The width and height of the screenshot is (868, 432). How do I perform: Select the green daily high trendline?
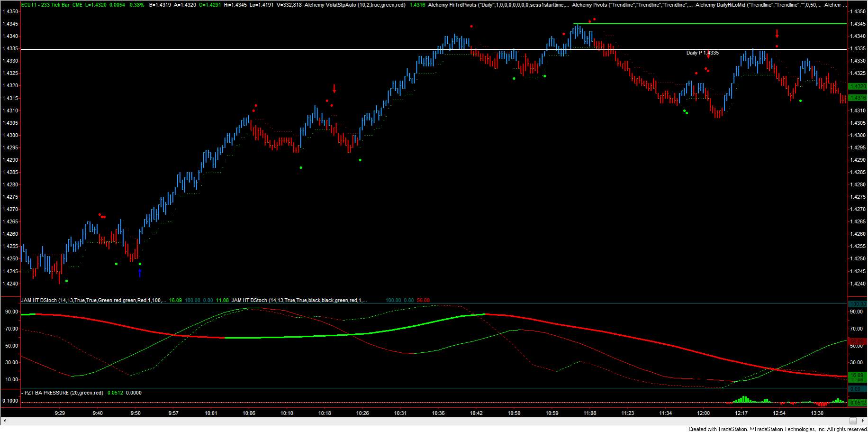pos(710,24)
